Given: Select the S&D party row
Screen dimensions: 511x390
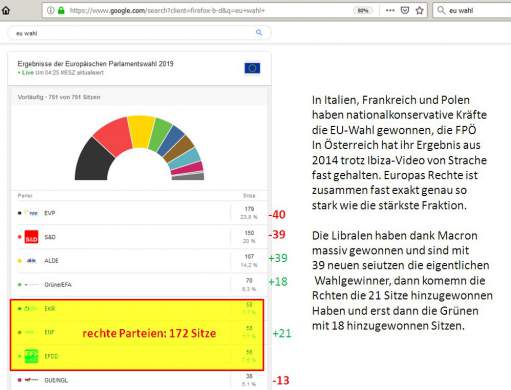Looking at the screenshot, I should 139,237.
